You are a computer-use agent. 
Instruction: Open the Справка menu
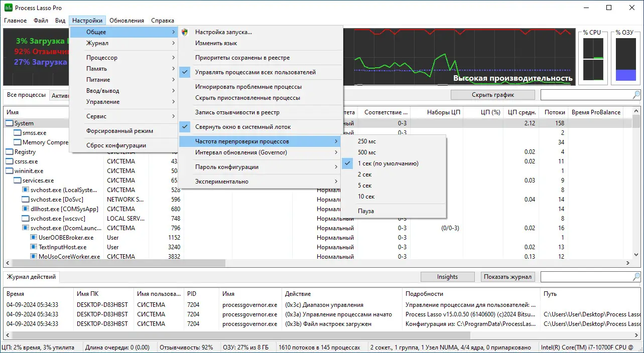pos(163,21)
